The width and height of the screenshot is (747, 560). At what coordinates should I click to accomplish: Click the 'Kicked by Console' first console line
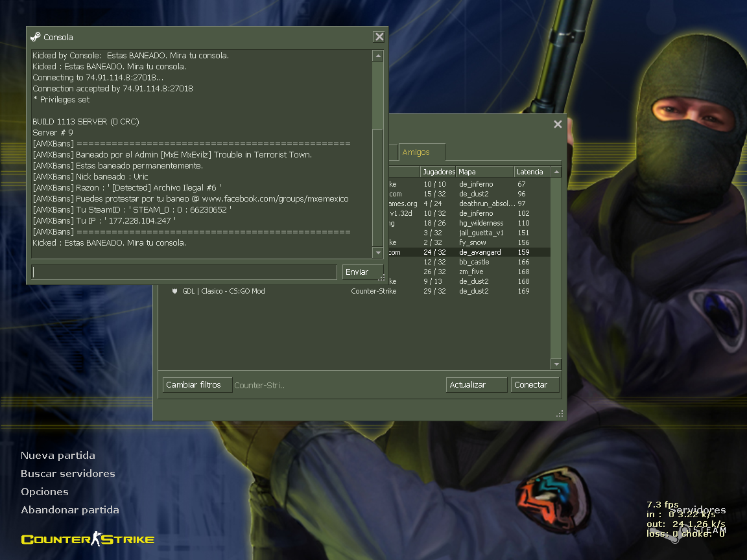pyautogui.click(x=130, y=56)
